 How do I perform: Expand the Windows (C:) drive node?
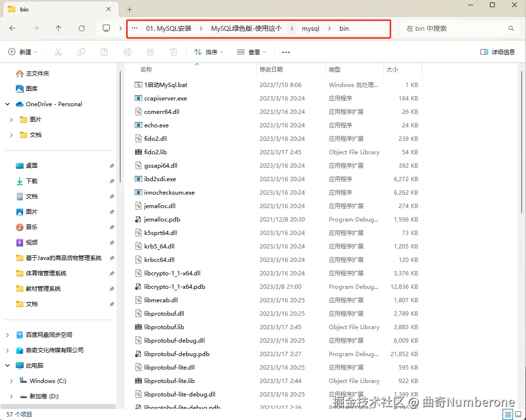point(11,381)
